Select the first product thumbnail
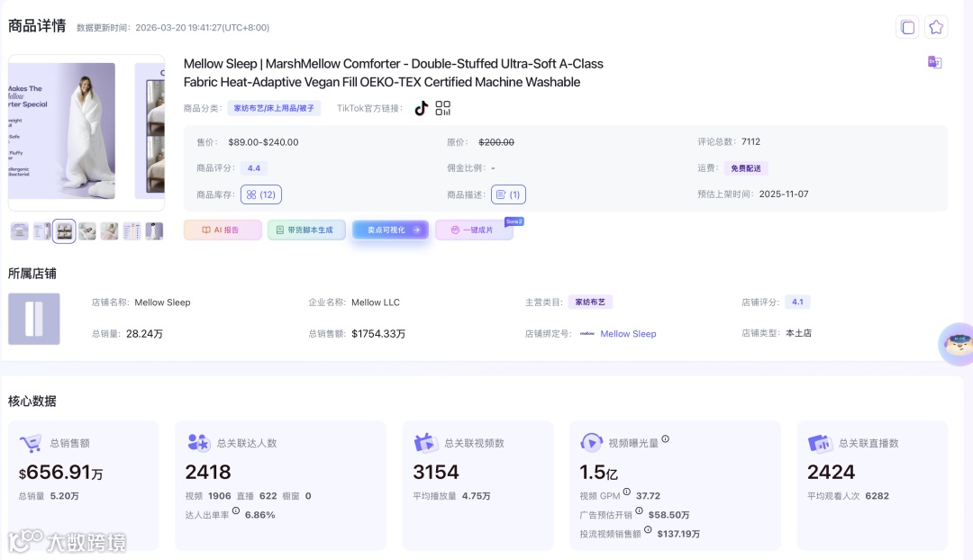973x560 pixels. 19,231
